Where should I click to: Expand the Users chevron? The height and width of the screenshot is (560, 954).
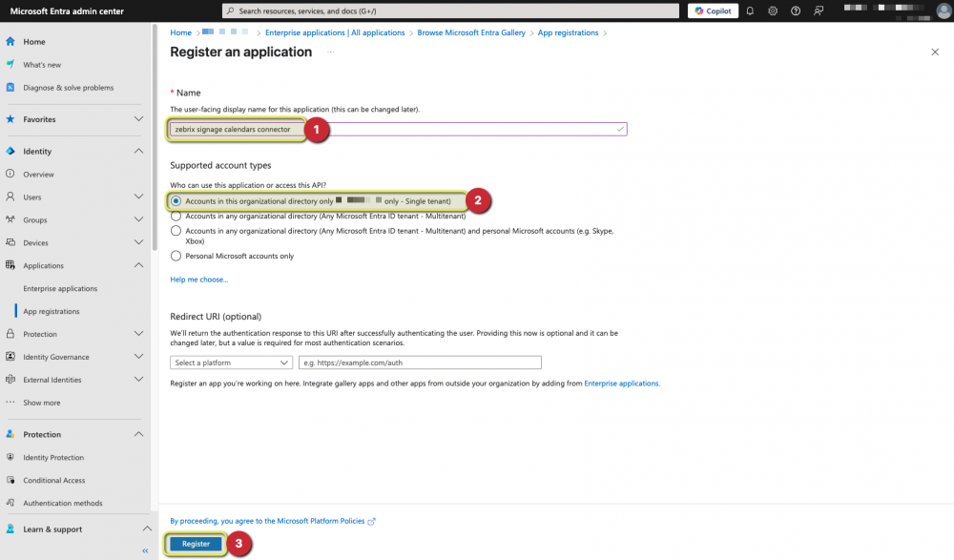click(x=138, y=197)
